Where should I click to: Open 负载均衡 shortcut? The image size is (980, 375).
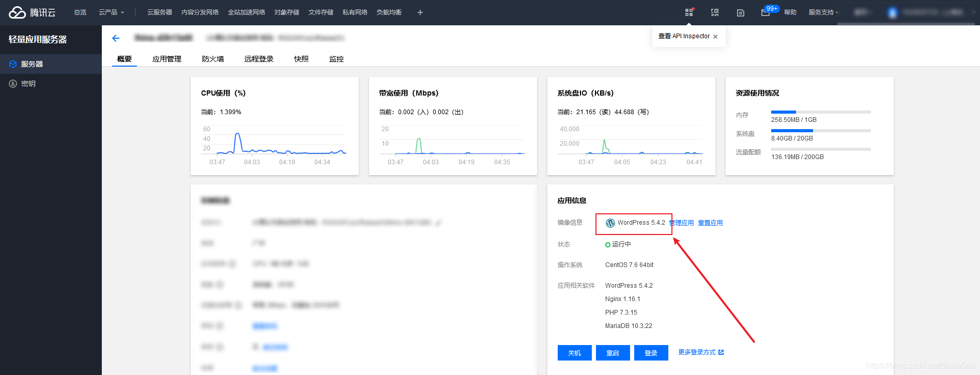[x=389, y=12]
